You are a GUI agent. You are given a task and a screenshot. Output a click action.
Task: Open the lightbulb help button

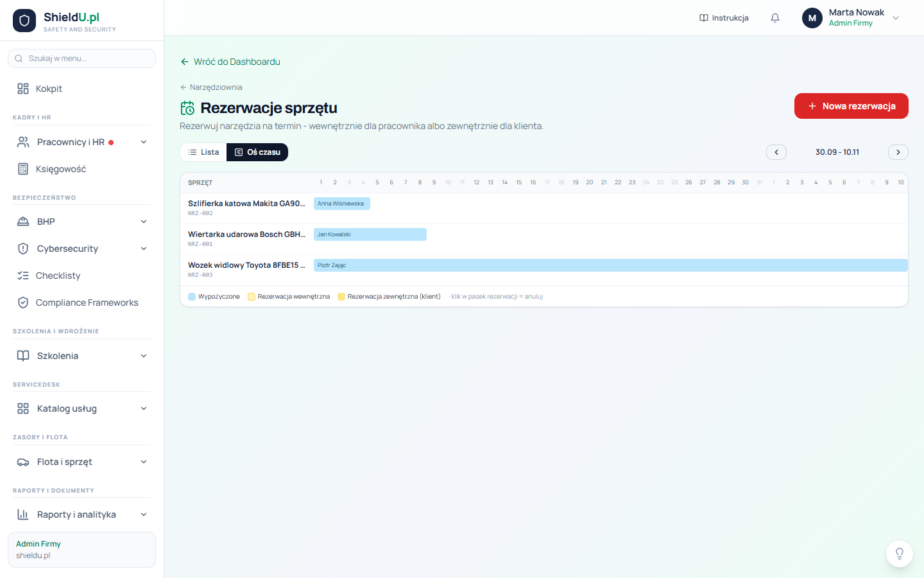(900, 554)
